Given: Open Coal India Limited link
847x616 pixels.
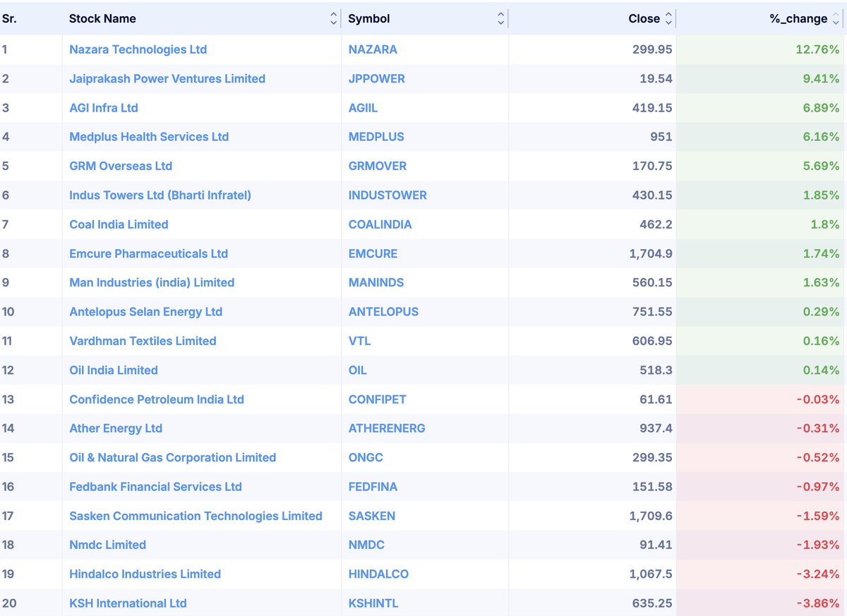Looking at the screenshot, I should [x=119, y=224].
